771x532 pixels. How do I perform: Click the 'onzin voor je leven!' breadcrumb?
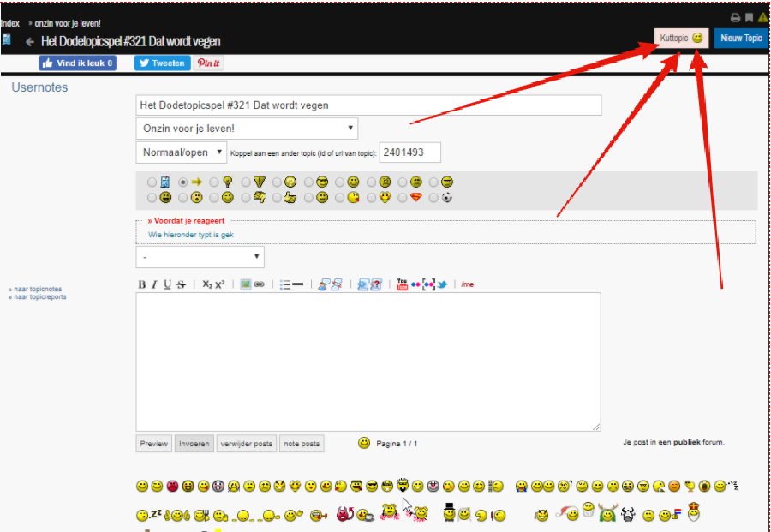click(68, 23)
